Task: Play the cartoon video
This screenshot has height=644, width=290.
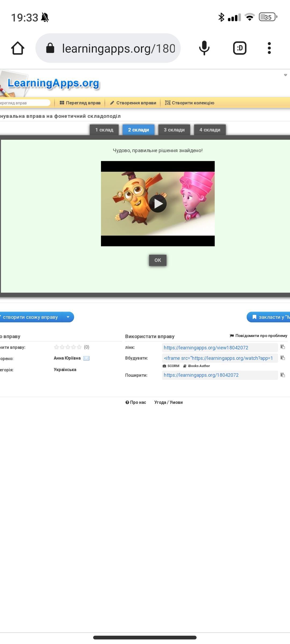Action: (x=158, y=204)
